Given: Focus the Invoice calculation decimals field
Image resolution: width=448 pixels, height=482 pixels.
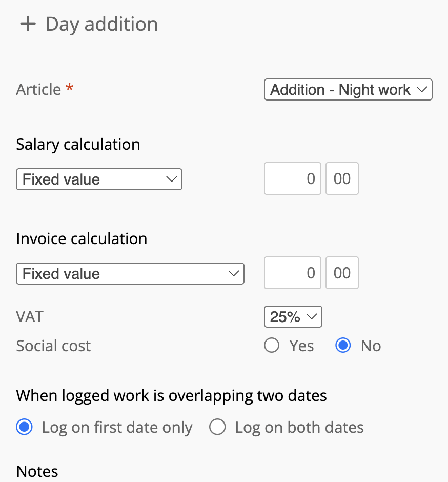Looking at the screenshot, I should [x=342, y=273].
